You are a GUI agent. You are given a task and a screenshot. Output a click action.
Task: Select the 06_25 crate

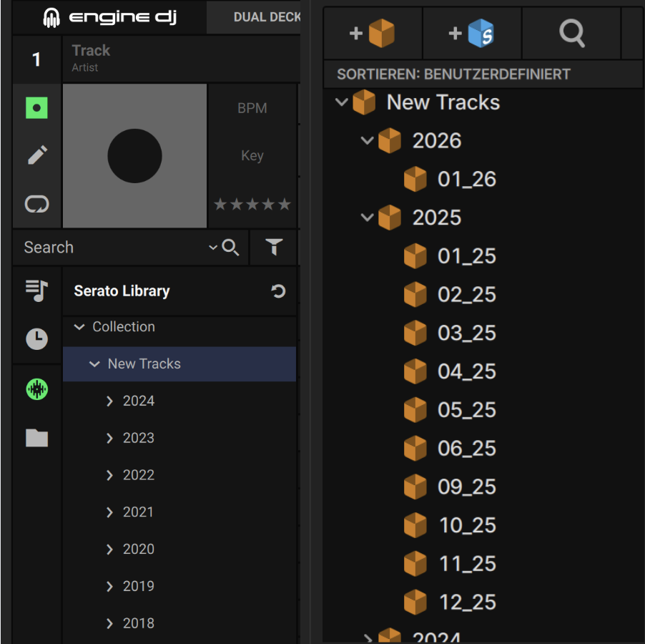[466, 449]
